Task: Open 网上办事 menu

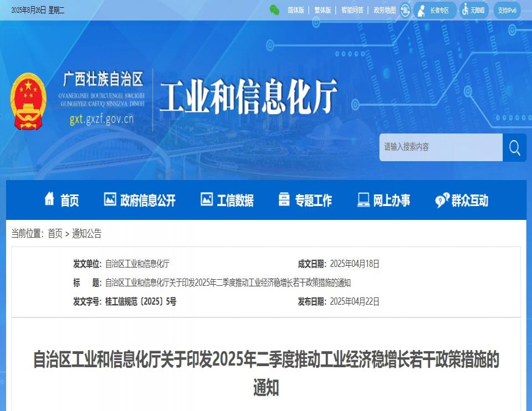Action: pos(392,200)
